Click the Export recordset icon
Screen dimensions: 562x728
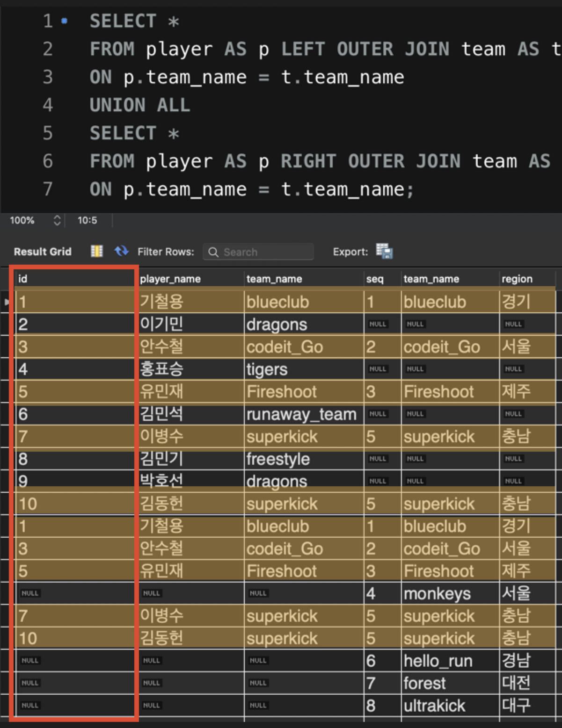coord(384,251)
